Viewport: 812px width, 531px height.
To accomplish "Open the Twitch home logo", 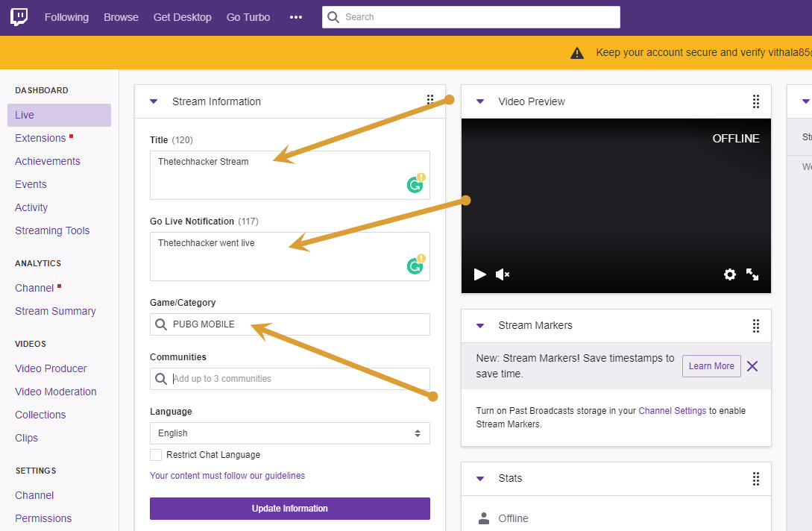I will pos(19,17).
